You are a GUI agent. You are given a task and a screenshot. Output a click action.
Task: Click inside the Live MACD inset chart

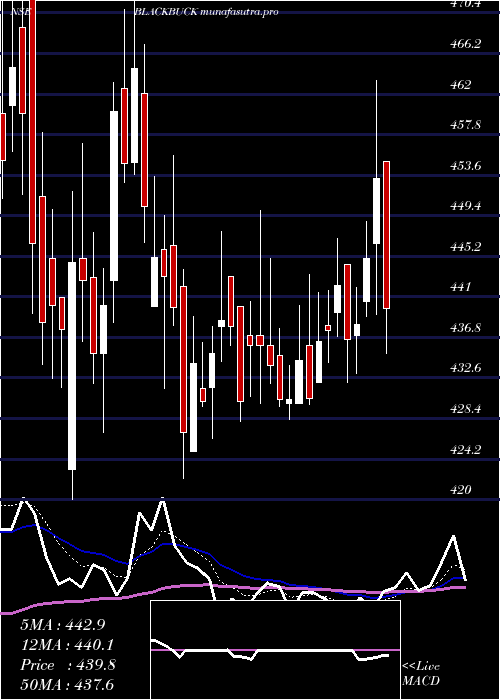tap(275, 650)
